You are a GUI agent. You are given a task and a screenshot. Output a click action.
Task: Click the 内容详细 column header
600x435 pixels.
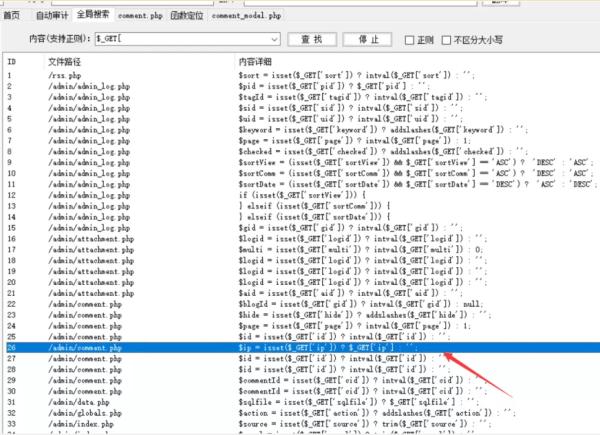coord(255,62)
